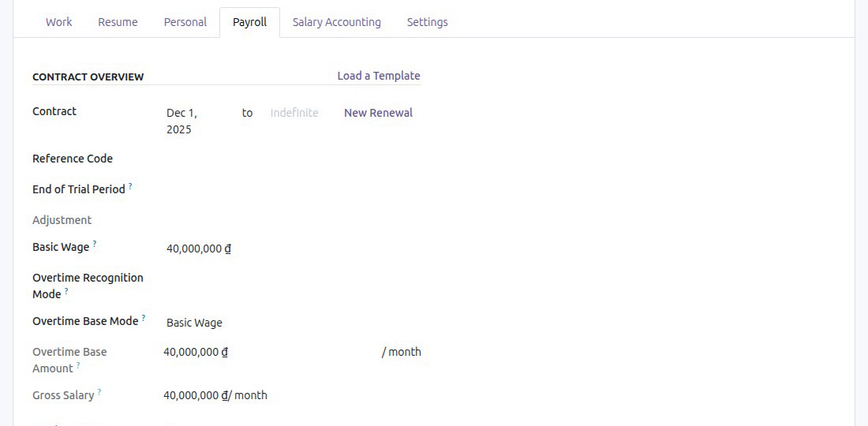Edit the contract start date Dec 1, 2025
Image resolution: width=868 pixels, height=426 pixels.
coord(183,121)
